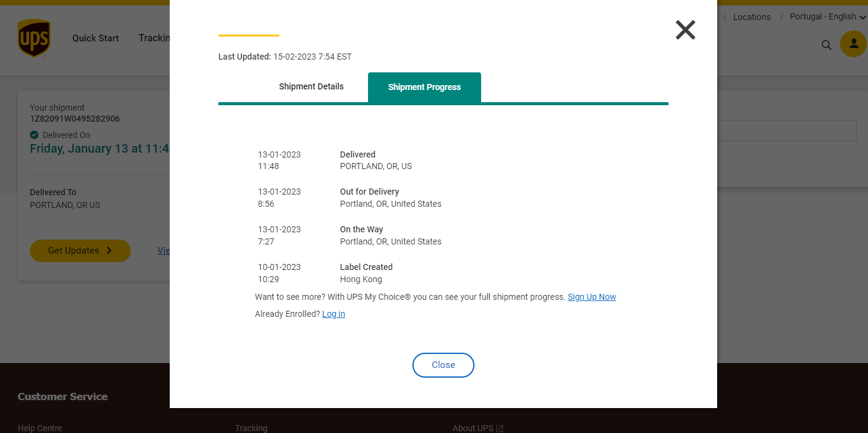Click the On the Way entry
Screen dimensions: 868x433
click(361, 229)
